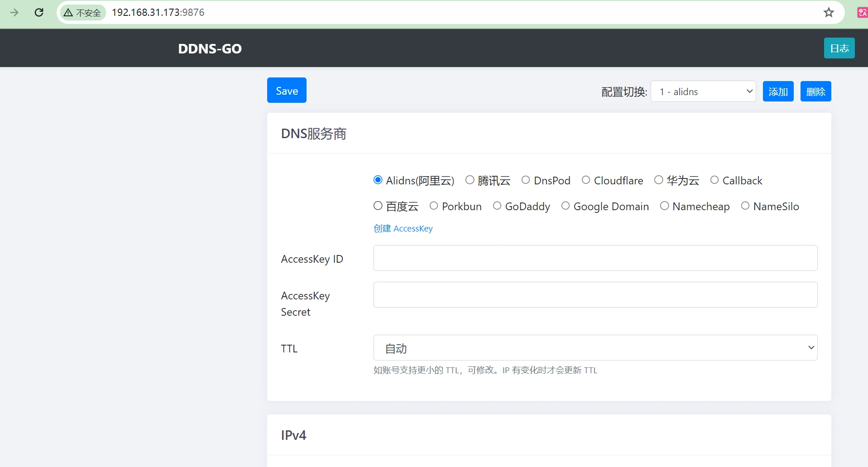
Task: Reload the page with the refresh icon
Action: [x=39, y=12]
